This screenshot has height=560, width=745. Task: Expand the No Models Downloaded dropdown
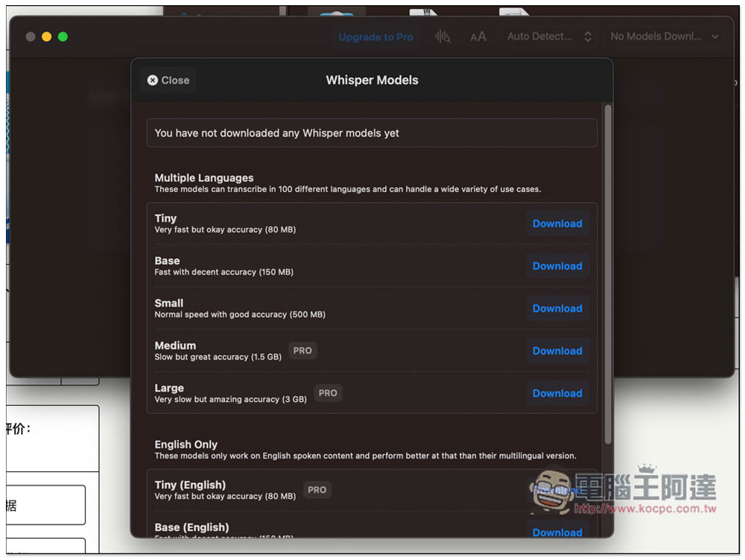coord(665,36)
